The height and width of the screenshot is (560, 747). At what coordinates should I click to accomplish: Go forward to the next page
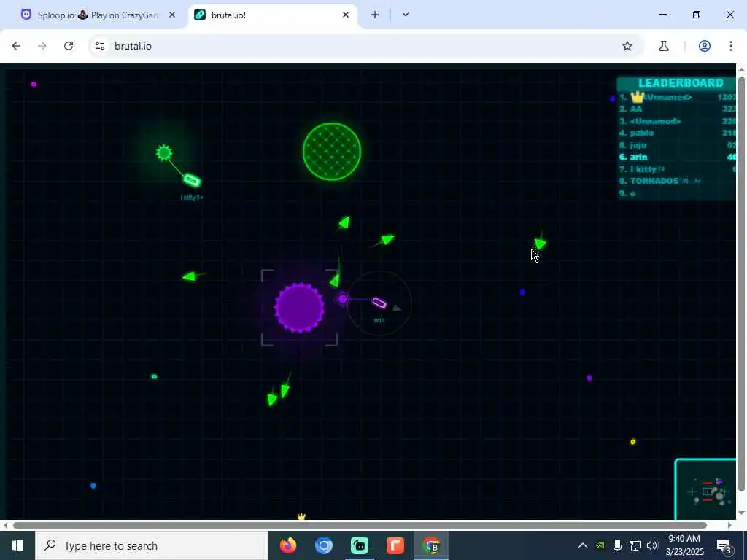(42, 46)
